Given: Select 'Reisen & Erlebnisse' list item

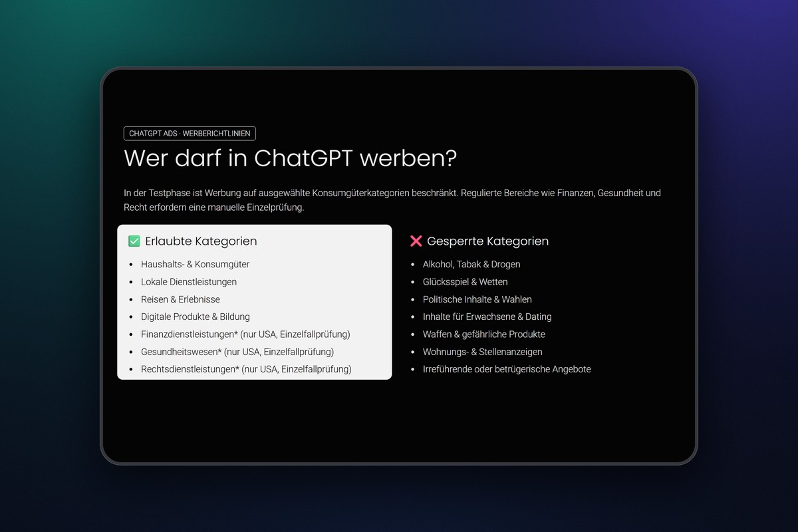Looking at the screenshot, I should (180, 299).
